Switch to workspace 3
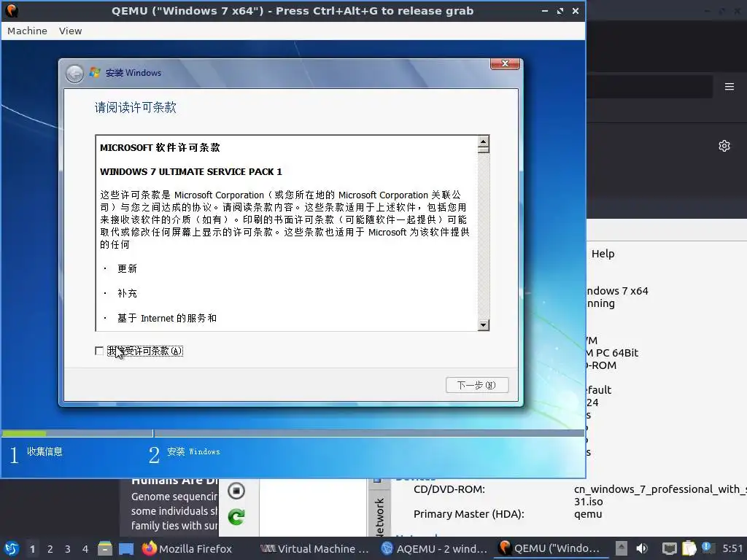Screen dimensions: 747x560 68,549
